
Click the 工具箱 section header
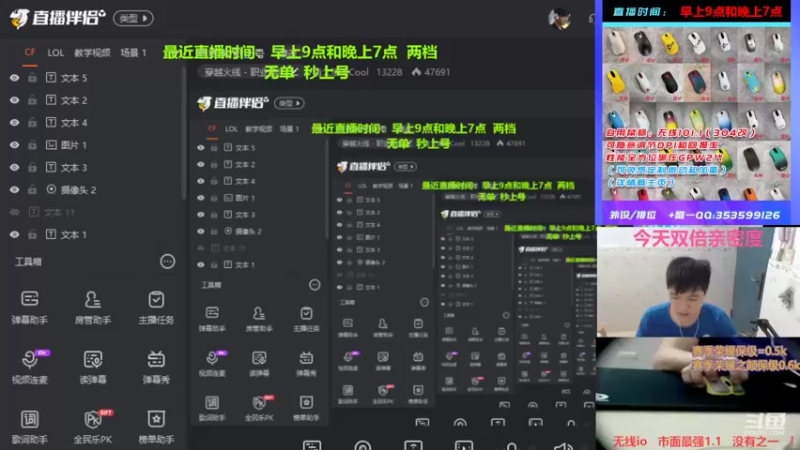point(28,262)
